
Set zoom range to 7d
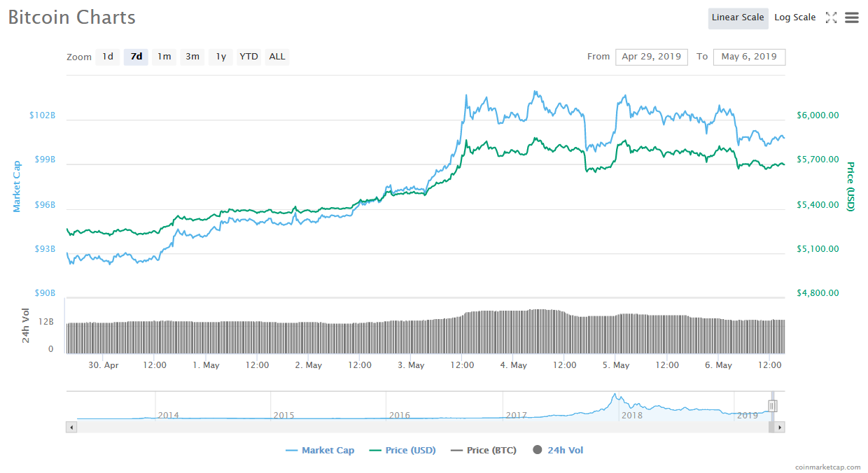(136, 57)
